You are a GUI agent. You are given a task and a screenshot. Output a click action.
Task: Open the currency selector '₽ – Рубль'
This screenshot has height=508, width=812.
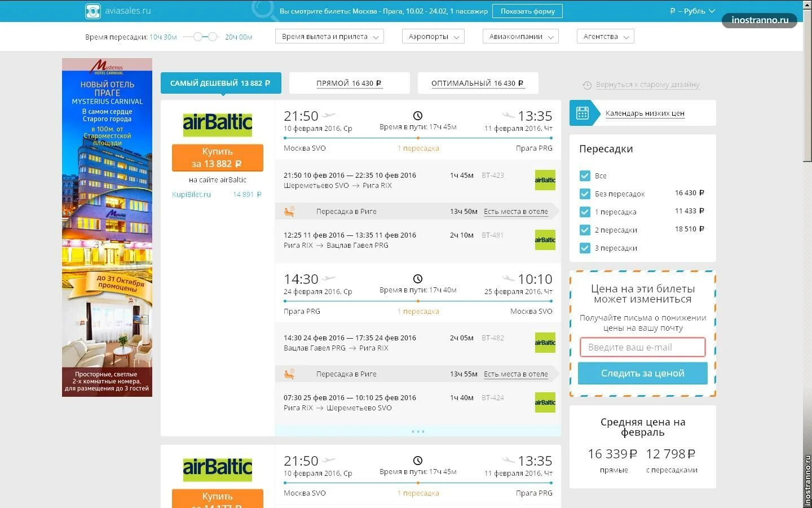(x=692, y=11)
